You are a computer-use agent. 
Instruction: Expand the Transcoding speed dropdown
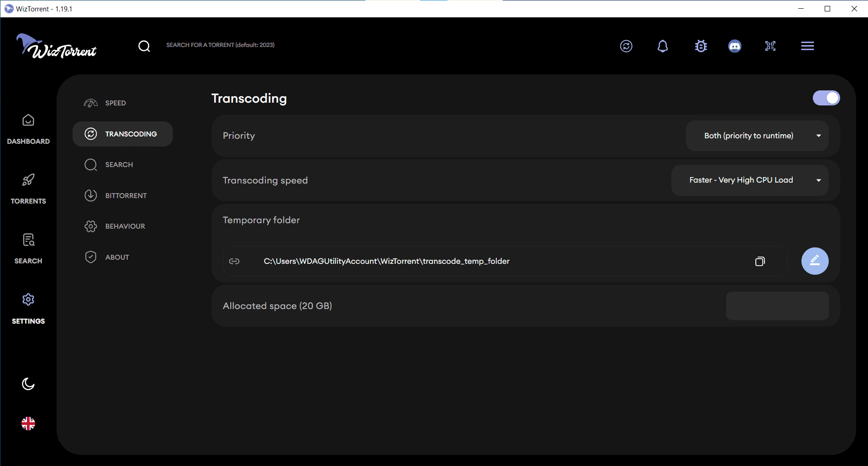[750, 180]
